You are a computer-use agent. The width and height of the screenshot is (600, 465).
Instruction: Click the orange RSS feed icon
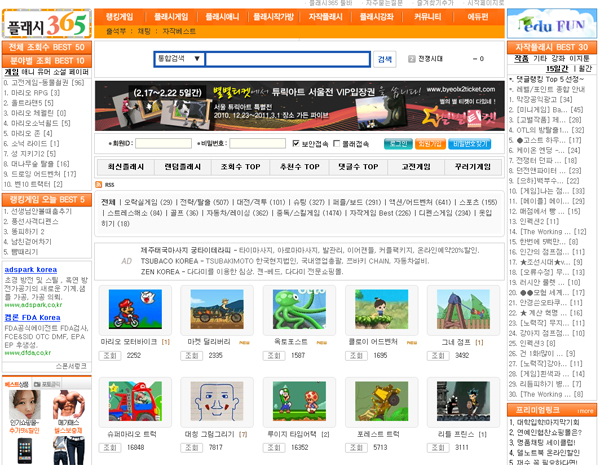point(99,184)
